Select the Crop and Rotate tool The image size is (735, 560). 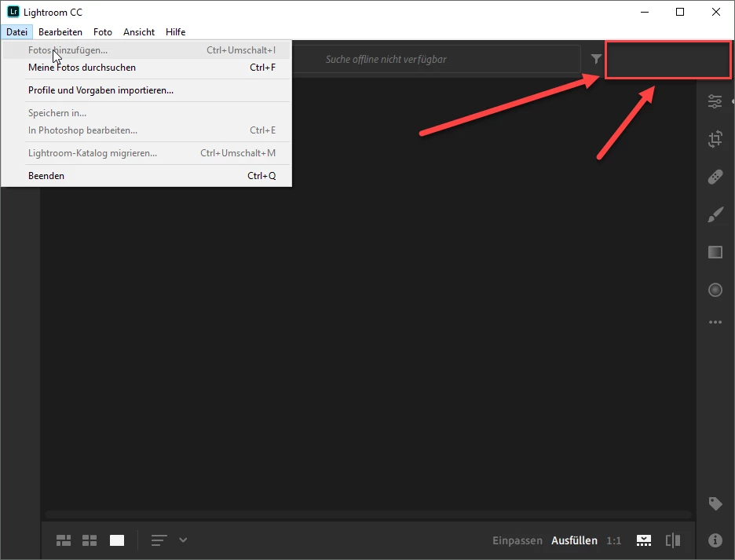(715, 139)
